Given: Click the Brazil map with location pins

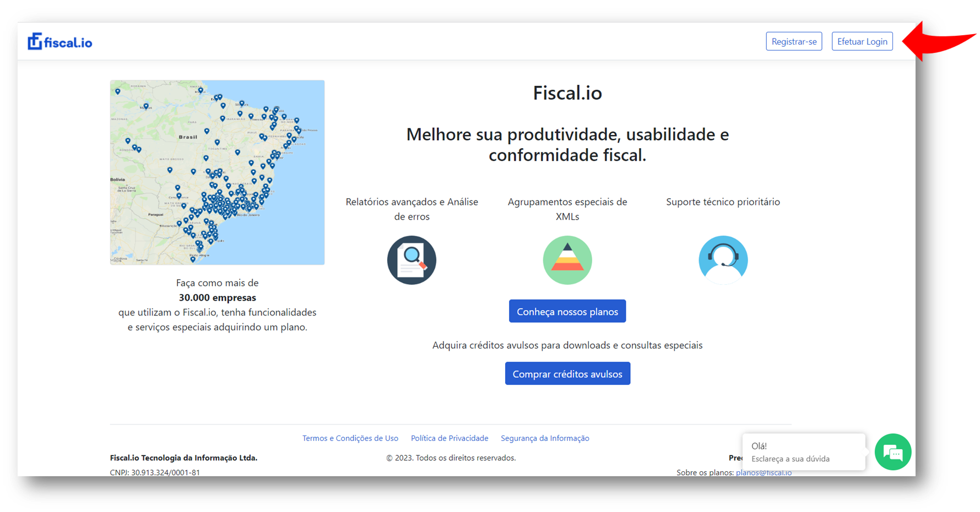Looking at the screenshot, I should 217,172.
